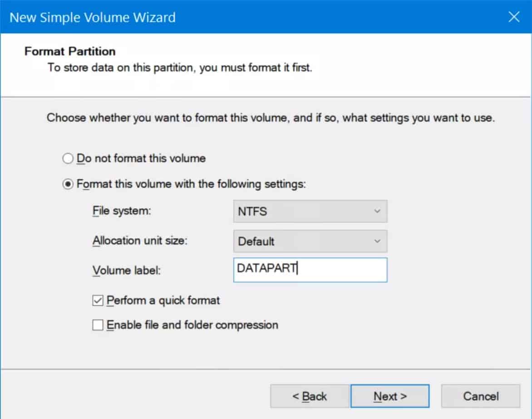The width and height of the screenshot is (532, 419).
Task: Select the 'Do not format this volume' radio button
Action: (x=68, y=158)
